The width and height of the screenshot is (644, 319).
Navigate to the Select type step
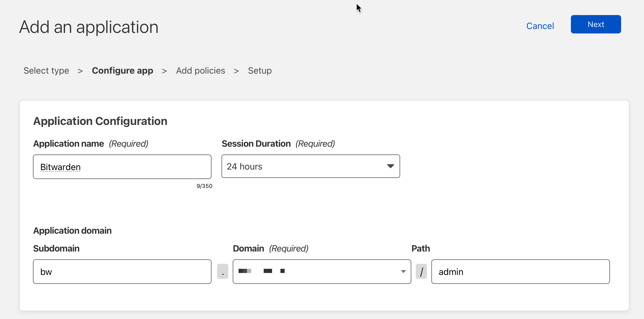pos(46,71)
